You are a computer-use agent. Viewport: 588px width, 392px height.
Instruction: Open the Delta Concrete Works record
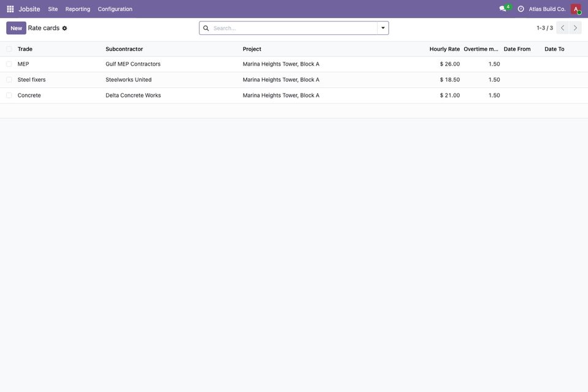[x=133, y=95]
